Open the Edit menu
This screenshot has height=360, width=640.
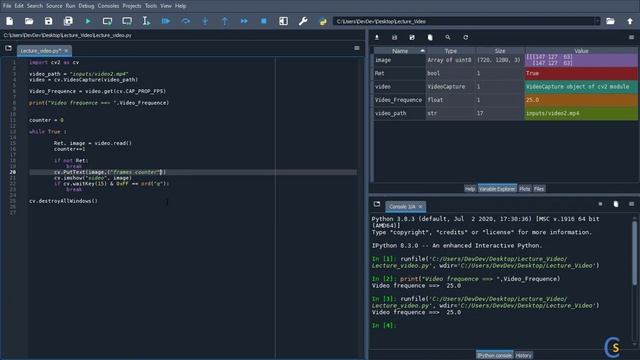[19, 6]
